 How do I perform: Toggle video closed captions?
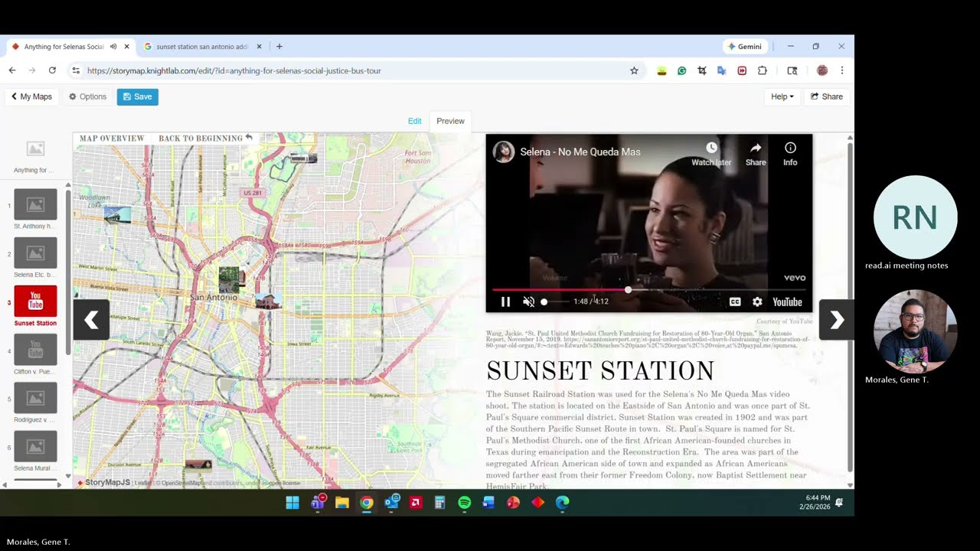coord(735,302)
